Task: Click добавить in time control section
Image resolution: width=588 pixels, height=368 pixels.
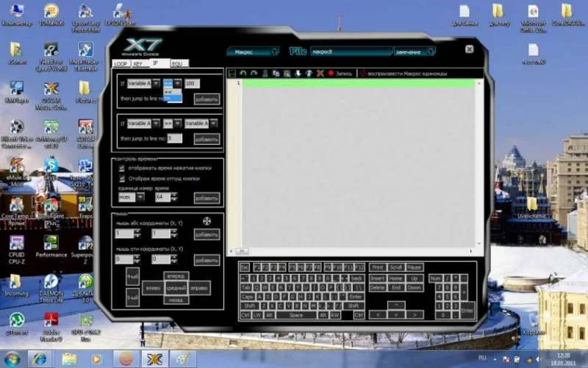Action: point(207,198)
